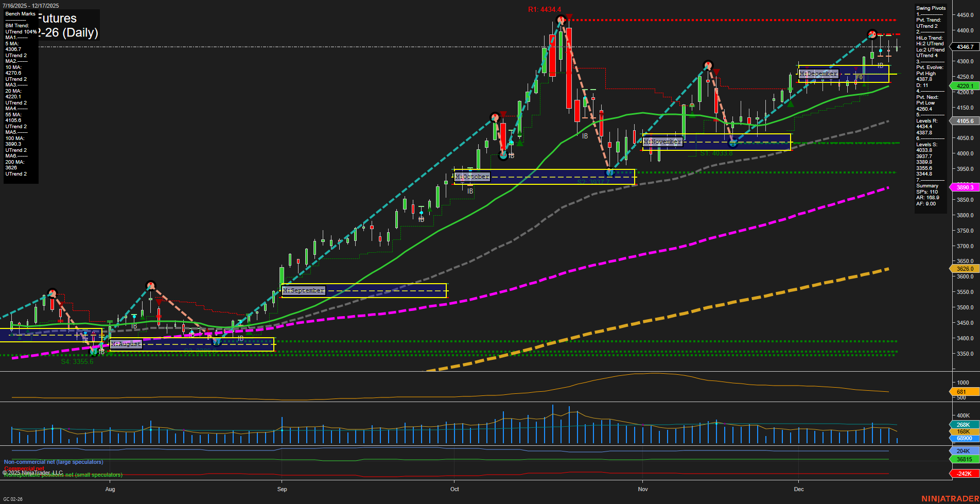This screenshot has height=504, width=980.
Task: Expand the M:December pivot zone box
Action: [818, 74]
